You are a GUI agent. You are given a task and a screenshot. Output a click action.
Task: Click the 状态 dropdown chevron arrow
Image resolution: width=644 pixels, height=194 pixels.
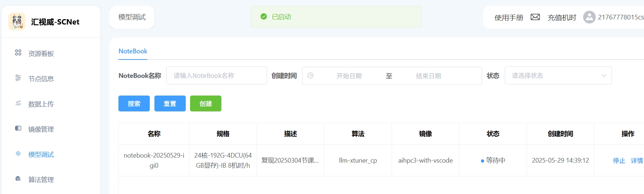pos(604,76)
